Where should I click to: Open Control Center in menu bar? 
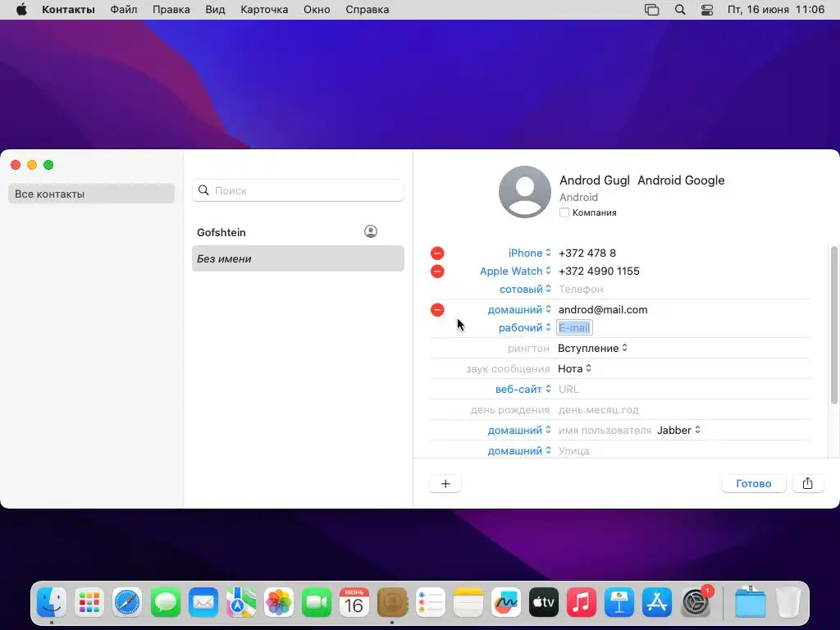tap(707, 10)
